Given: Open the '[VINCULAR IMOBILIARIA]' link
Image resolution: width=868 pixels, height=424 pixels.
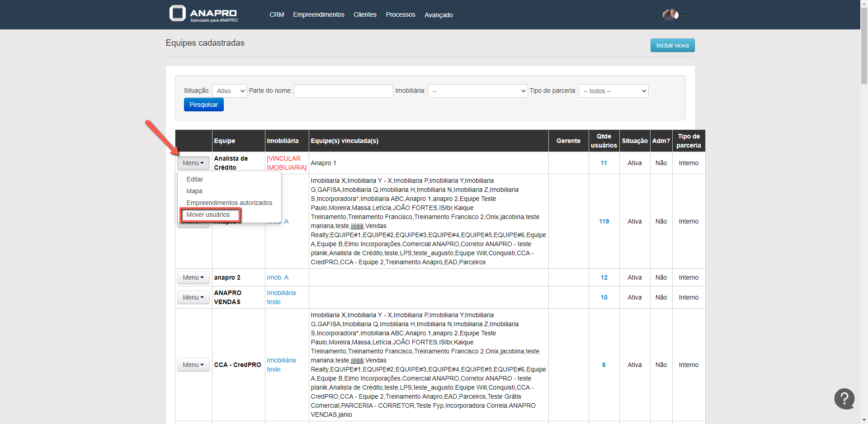Looking at the screenshot, I should click(x=287, y=163).
